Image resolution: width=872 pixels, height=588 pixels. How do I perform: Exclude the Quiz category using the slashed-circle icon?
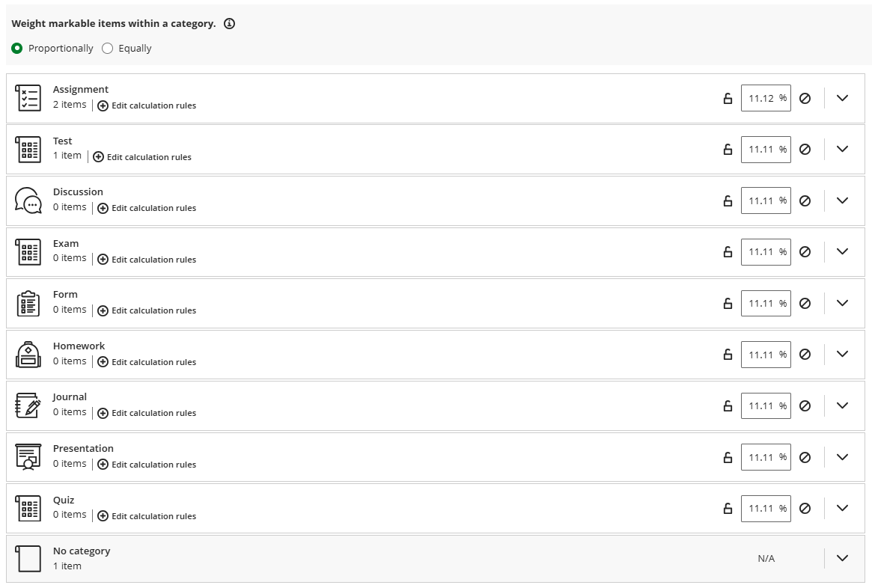point(805,509)
